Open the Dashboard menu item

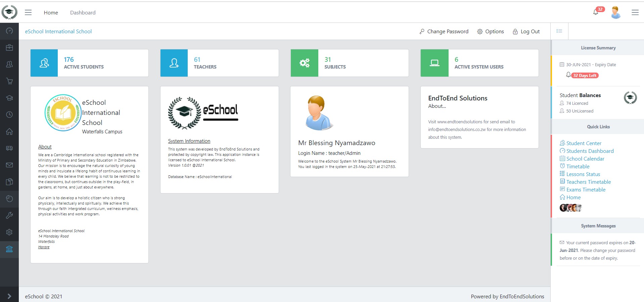coord(83,12)
